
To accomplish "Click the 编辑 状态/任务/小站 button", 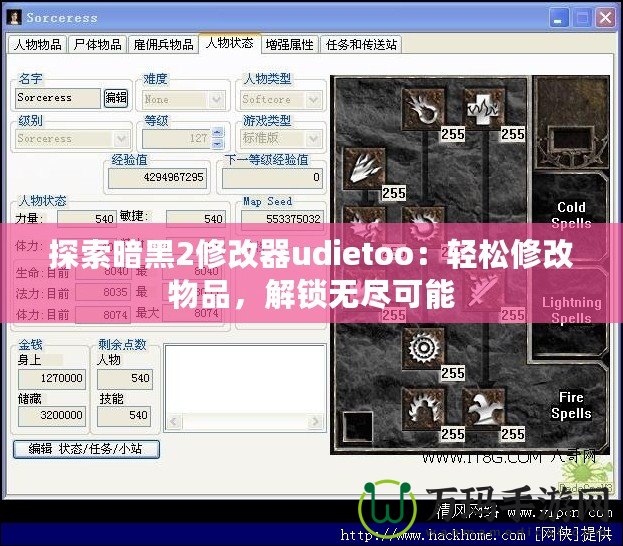I will 86,449.
